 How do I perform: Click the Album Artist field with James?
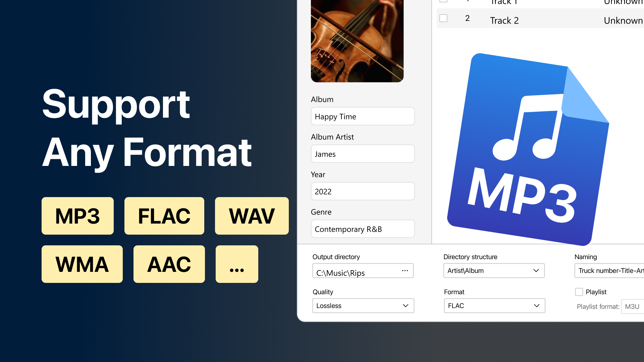click(363, 154)
